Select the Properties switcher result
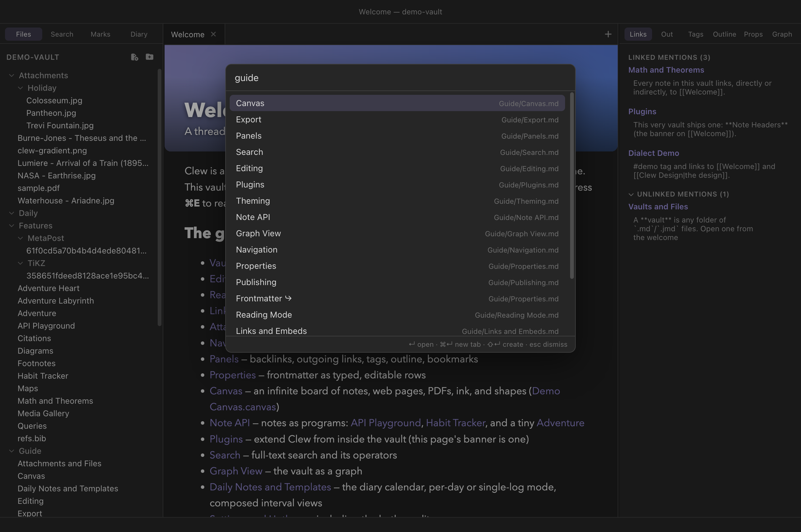The height and width of the screenshot is (532, 801). pyautogui.click(x=397, y=266)
